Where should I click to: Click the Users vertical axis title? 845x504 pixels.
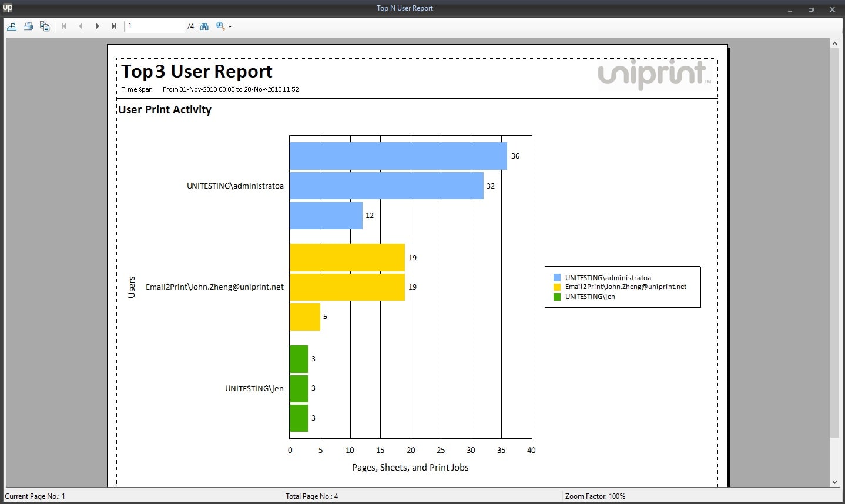(x=132, y=287)
